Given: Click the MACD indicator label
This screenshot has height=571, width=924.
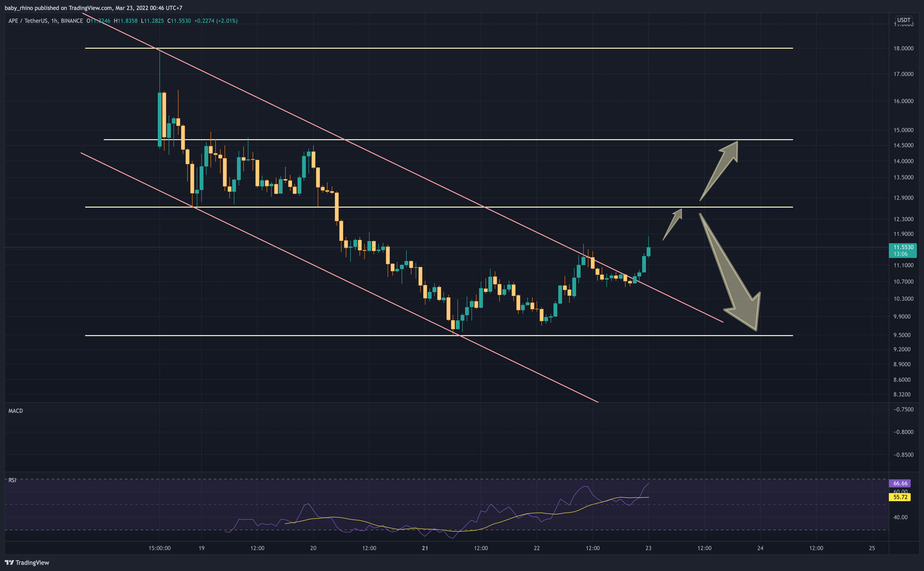Looking at the screenshot, I should coord(15,411).
